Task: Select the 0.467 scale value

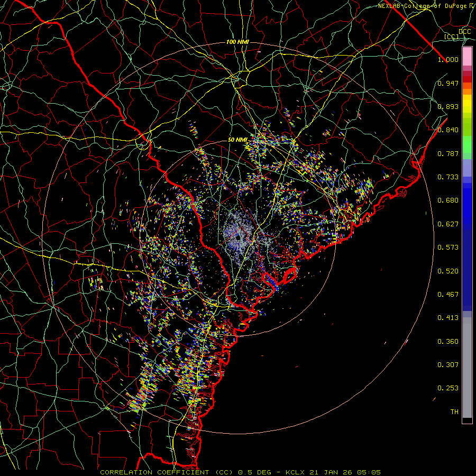Action: pyautogui.click(x=448, y=295)
